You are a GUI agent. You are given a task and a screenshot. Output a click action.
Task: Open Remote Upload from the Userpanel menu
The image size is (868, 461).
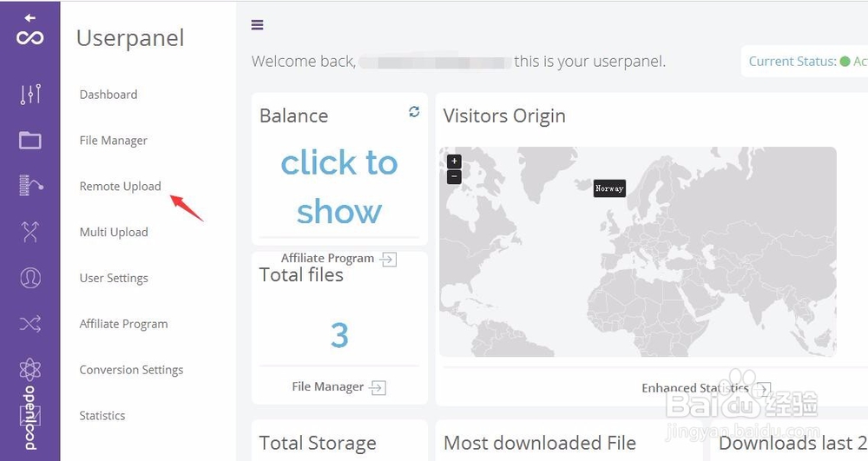tap(120, 186)
